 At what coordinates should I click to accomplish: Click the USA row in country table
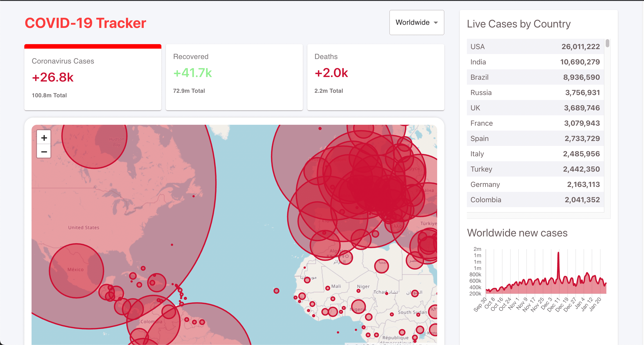point(535,46)
